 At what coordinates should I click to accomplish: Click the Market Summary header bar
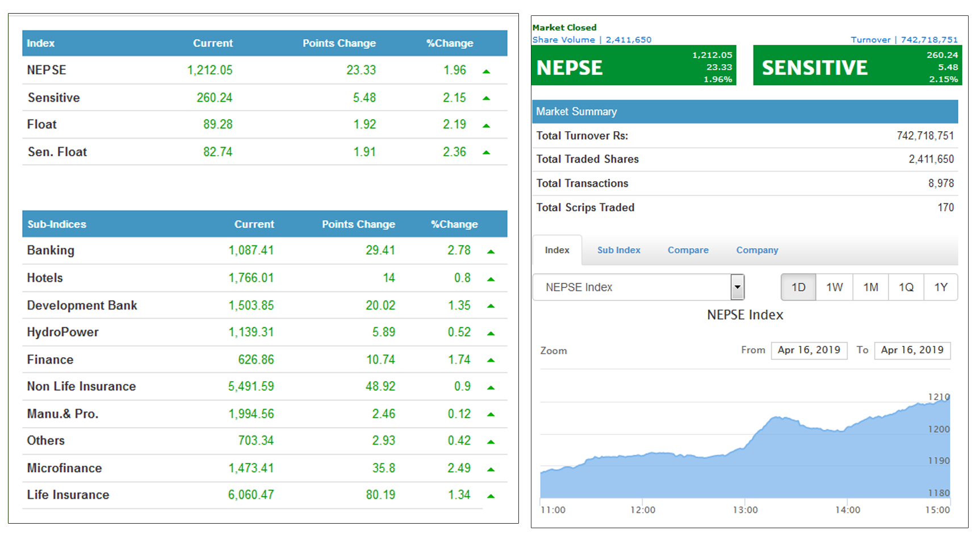pyautogui.click(x=745, y=112)
